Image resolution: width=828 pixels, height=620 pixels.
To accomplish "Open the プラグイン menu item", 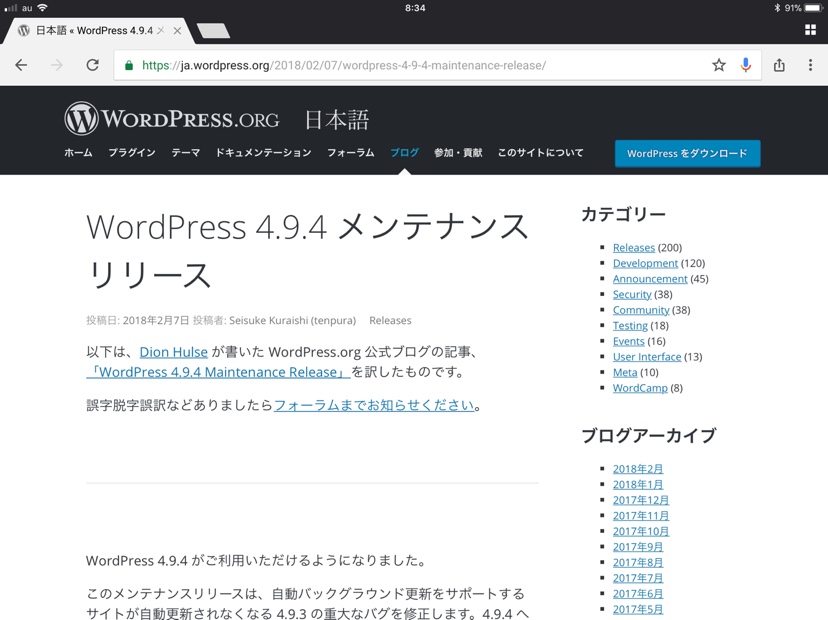I will 132,153.
